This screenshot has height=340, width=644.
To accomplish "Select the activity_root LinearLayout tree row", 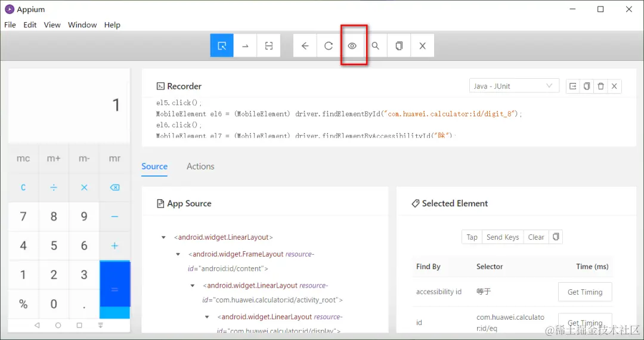I will pos(273,293).
